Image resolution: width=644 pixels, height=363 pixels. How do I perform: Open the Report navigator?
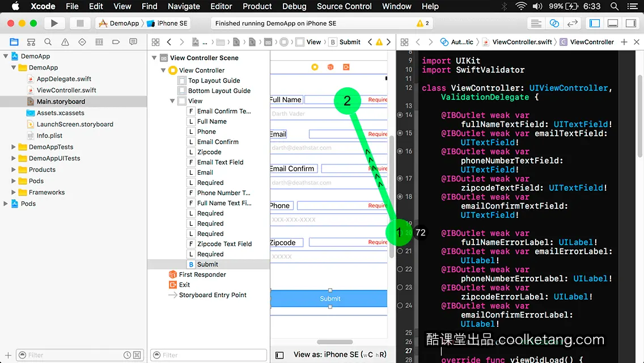pos(133,42)
